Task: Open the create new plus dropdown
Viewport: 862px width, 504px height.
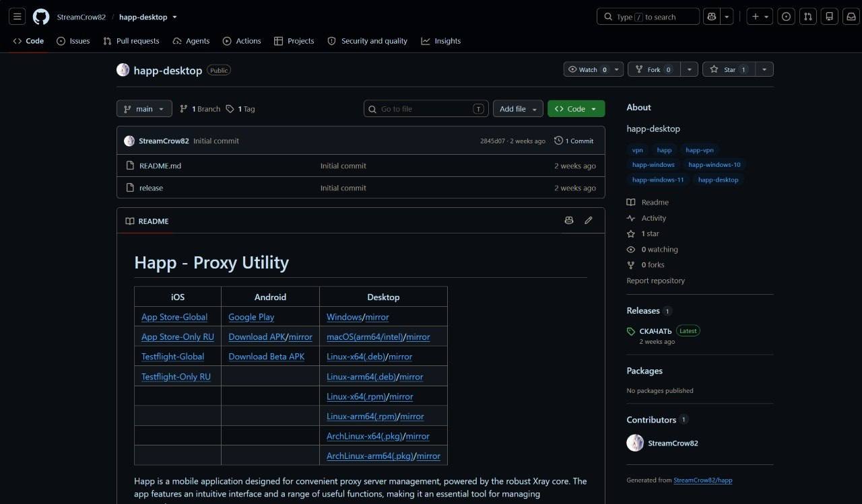Action: click(x=760, y=17)
